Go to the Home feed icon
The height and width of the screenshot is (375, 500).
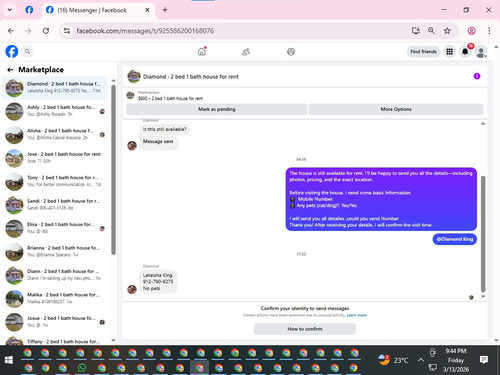click(x=202, y=52)
